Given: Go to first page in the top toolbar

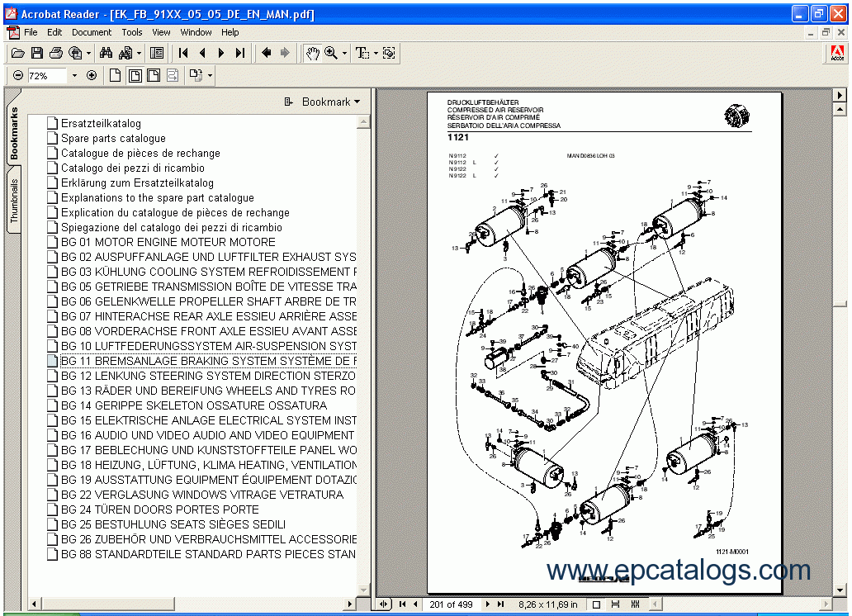Looking at the screenshot, I should (183, 53).
